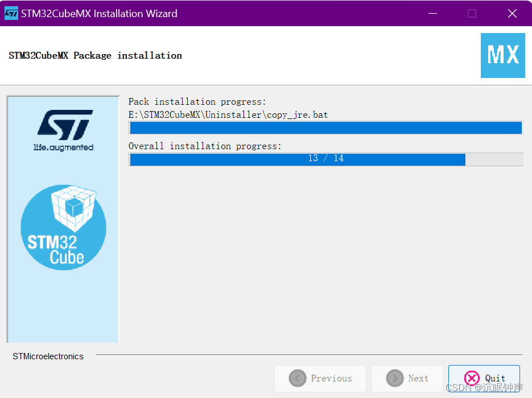The image size is (532, 398).
Task: Click the ST logo in title bar
Action: (x=11, y=14)
